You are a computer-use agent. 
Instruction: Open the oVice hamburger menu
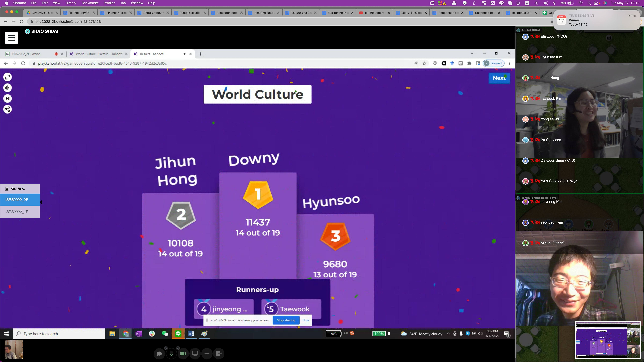11,38
